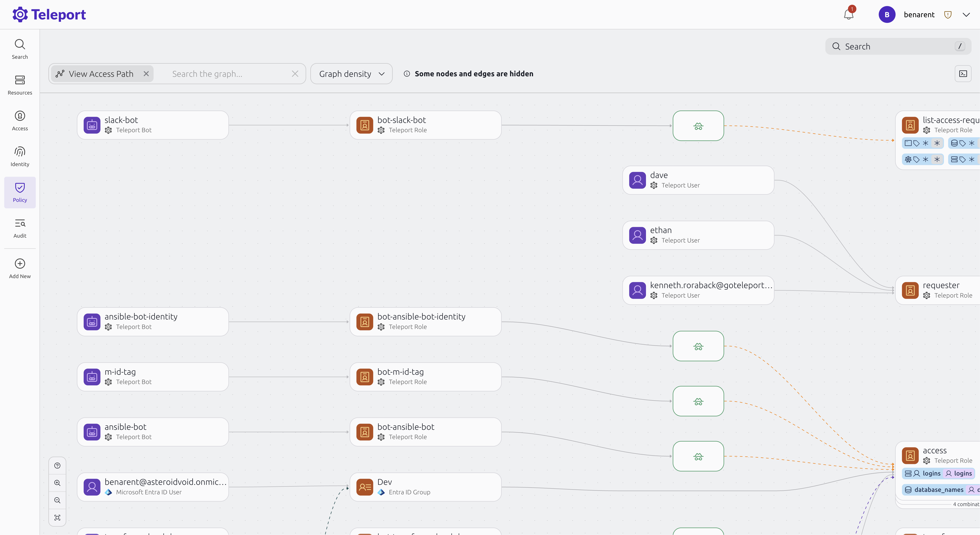Click the ethan user node icon
The width and height of the screenshot is (980, 535).
click(637, 235)
